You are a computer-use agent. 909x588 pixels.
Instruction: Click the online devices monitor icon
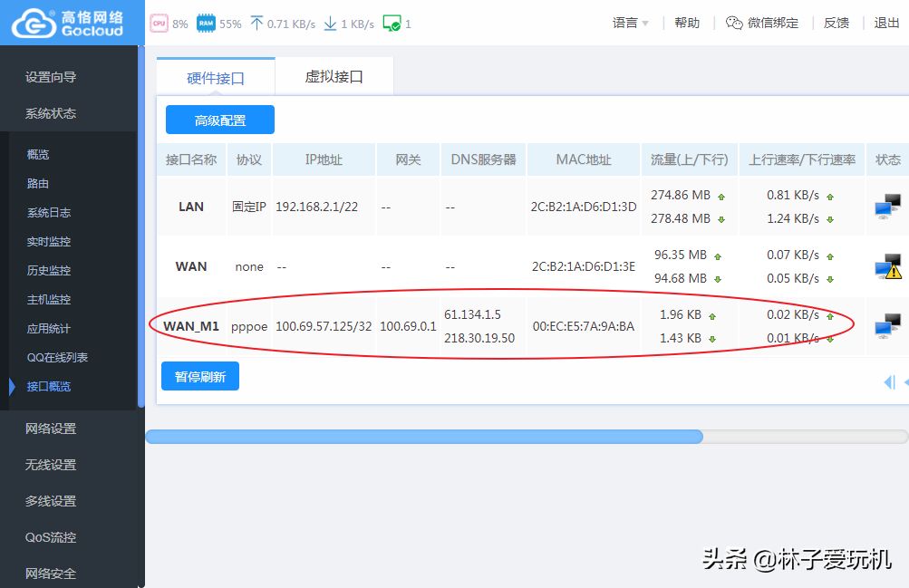tap(392, 24)
